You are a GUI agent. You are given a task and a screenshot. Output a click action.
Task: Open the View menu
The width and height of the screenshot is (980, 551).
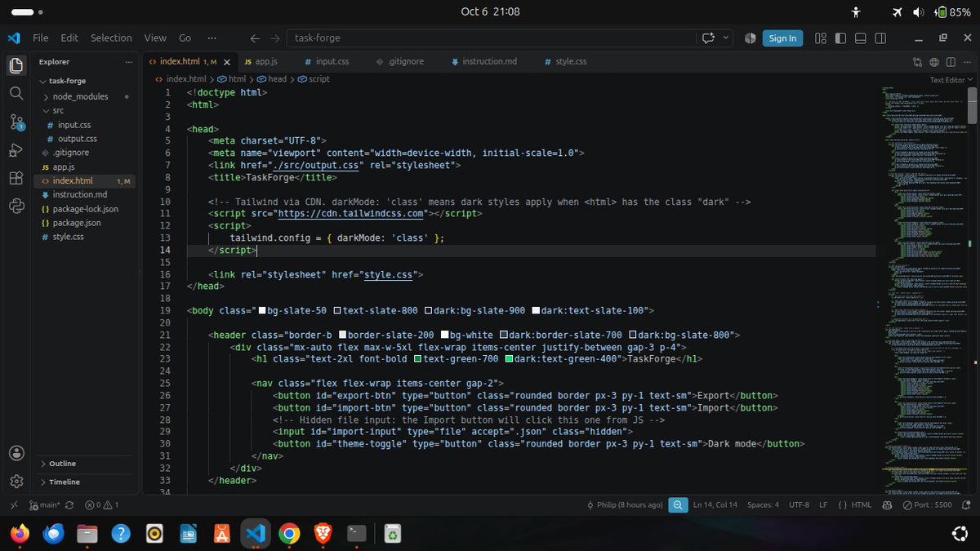point(155,38)
